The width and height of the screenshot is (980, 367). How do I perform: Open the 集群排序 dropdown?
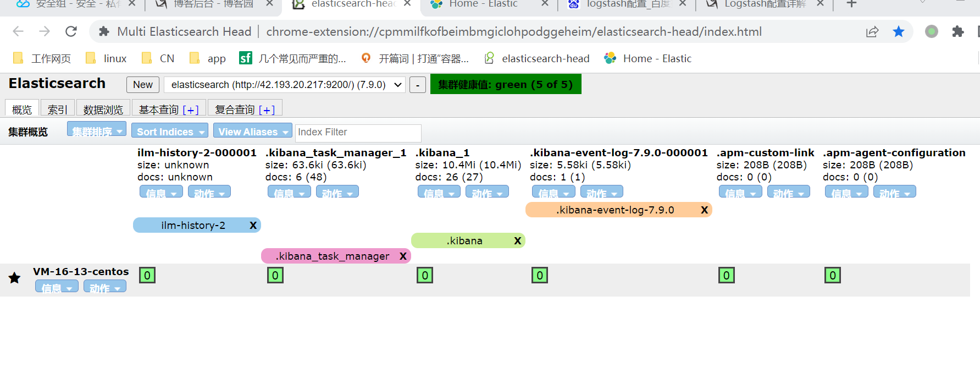(97, 130)
